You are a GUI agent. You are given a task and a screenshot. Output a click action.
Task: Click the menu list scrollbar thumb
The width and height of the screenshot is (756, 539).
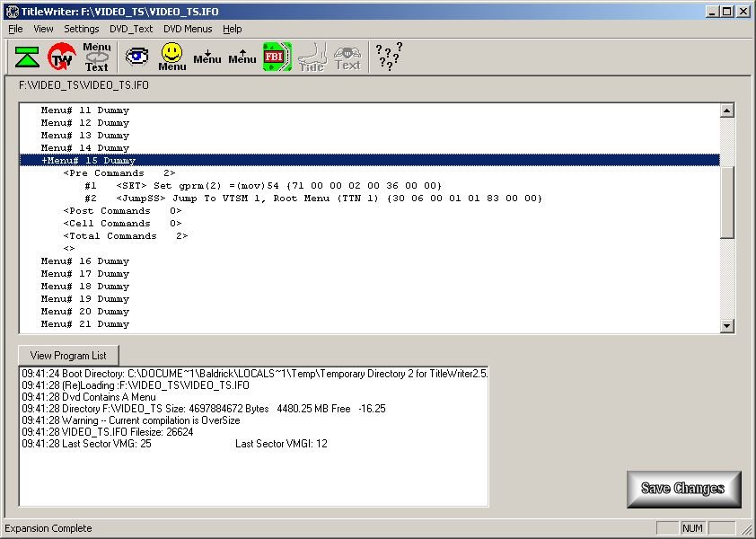[x=727, y=202]
